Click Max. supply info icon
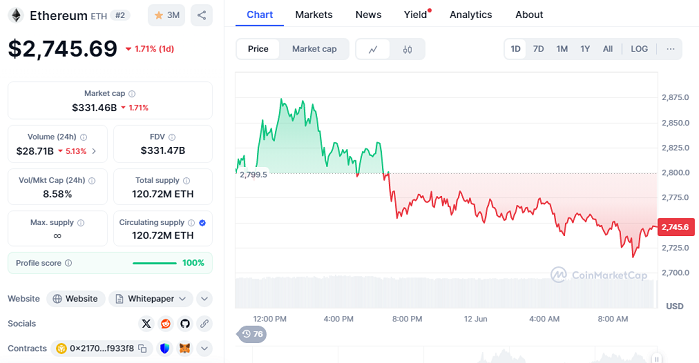The width and height of the screenshot is (699, 363). click(x=81, y=223)
